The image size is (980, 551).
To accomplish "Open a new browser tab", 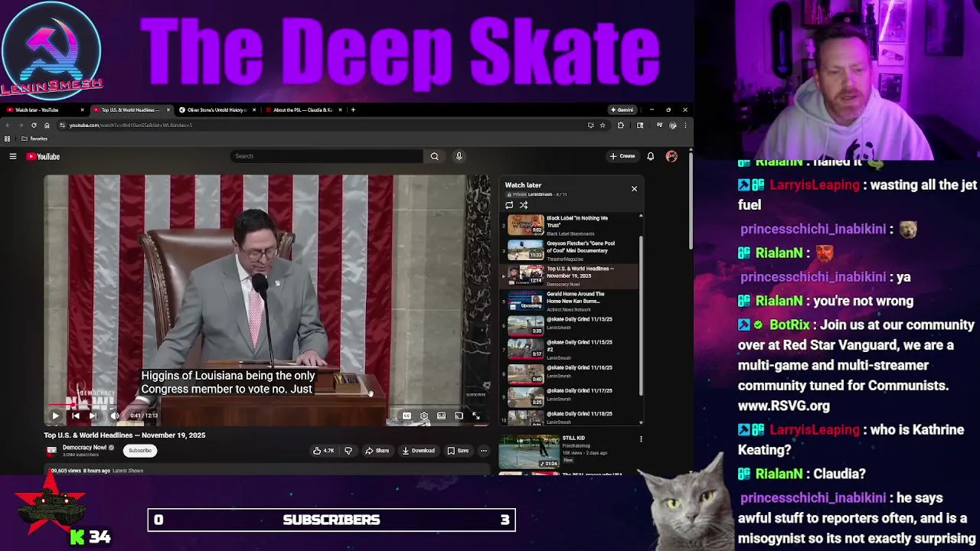I will pos(353,110).
